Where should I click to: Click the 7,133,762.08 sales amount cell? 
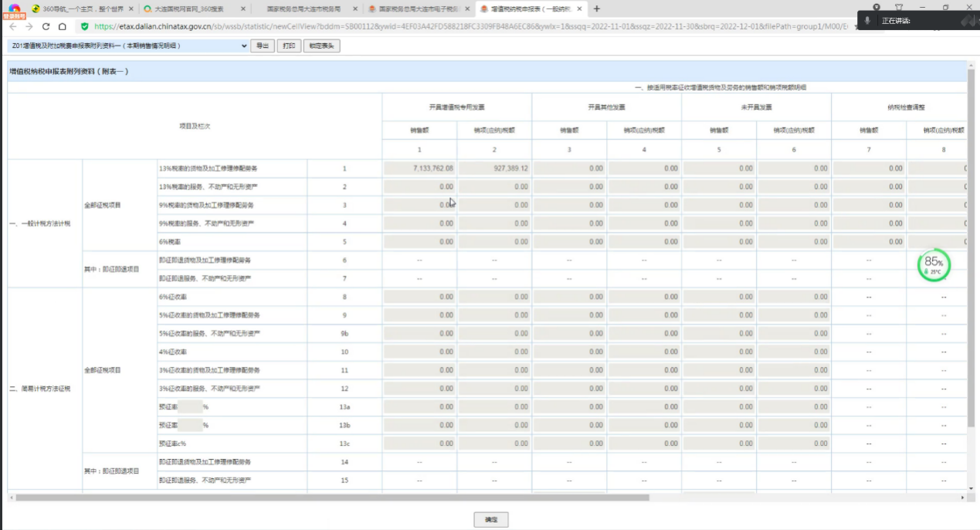[419, 168]
